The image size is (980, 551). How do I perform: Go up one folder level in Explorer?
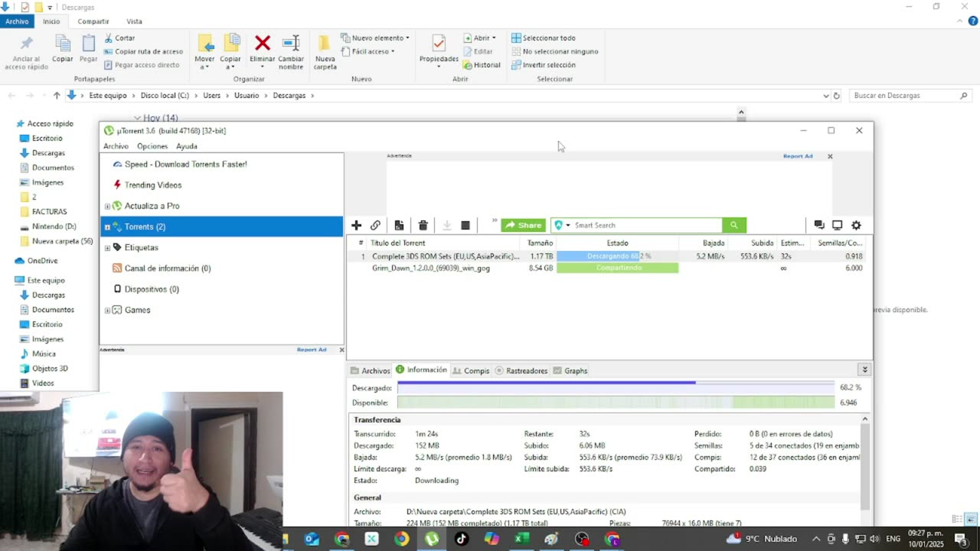point(57,96)
